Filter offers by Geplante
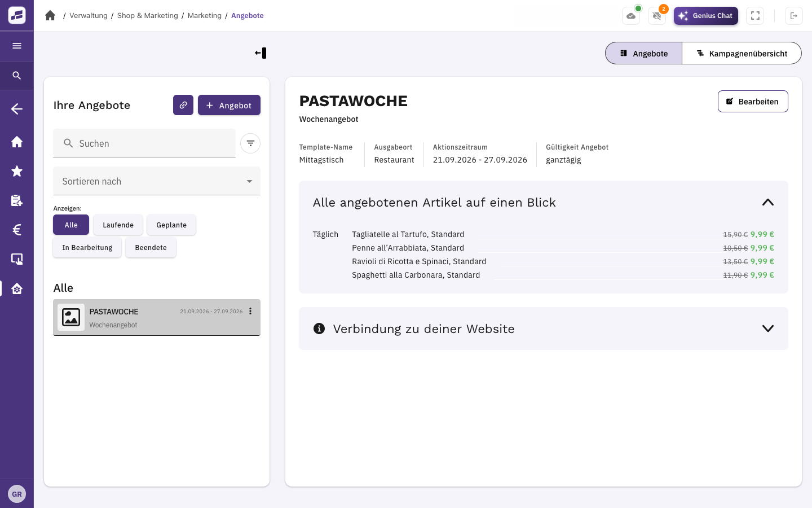 [171, 225]
